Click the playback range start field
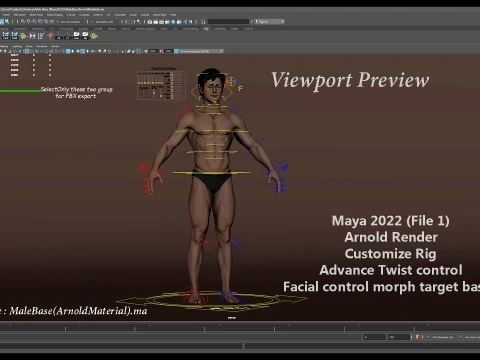Image resolution: width=480 pixels, height=360 pixels. click(x=374, y=337)
